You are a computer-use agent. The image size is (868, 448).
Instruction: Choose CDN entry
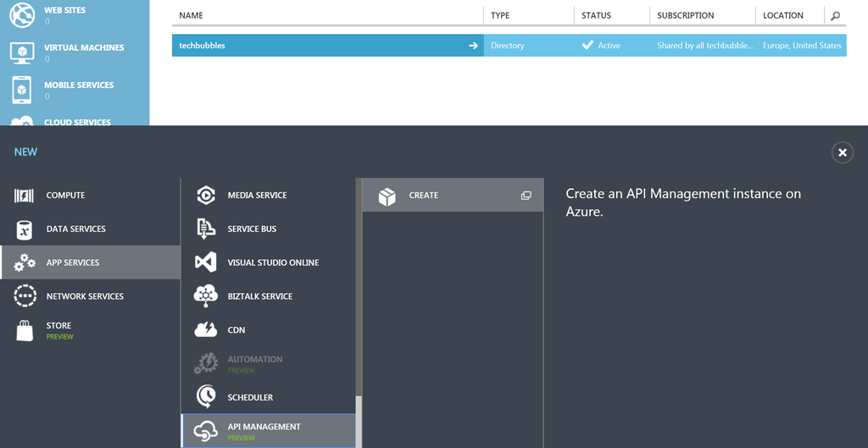(269, 330)
